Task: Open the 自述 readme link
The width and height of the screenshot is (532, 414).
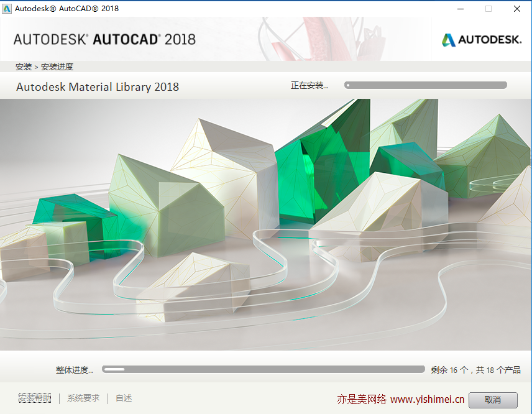Action: (x=124, y=398)
